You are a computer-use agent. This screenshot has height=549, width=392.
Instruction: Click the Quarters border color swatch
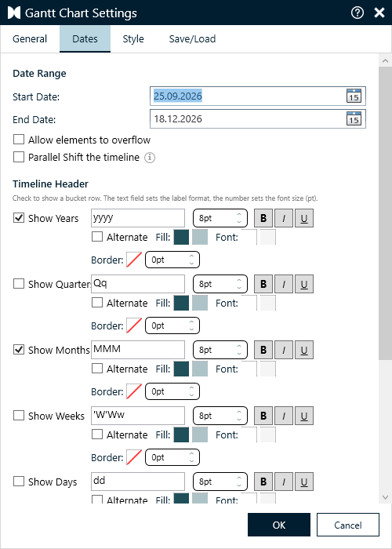pyautogui.click(x=134, y=325)
